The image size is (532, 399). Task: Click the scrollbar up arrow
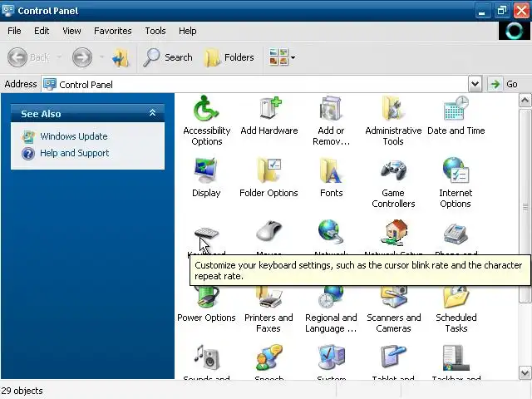coord(525,100)
